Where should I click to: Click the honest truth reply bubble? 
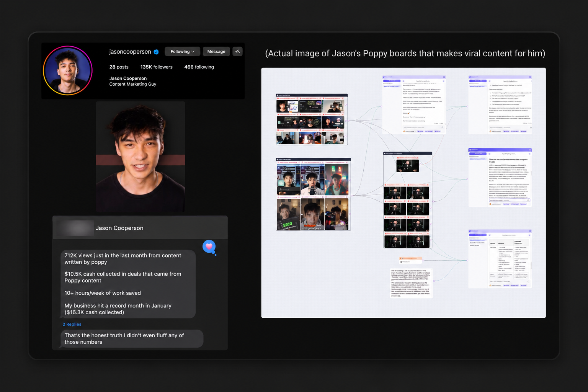click(132, 338)
